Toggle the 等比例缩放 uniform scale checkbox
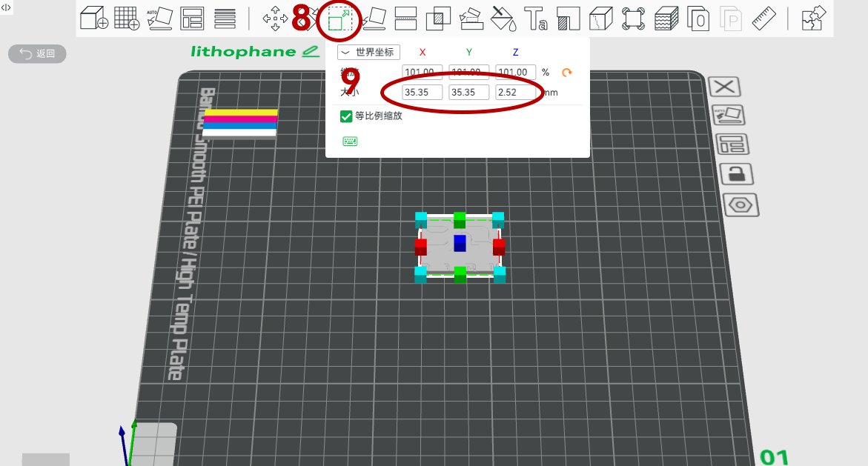This screenshot has width=868, height=466. point(346,116)
